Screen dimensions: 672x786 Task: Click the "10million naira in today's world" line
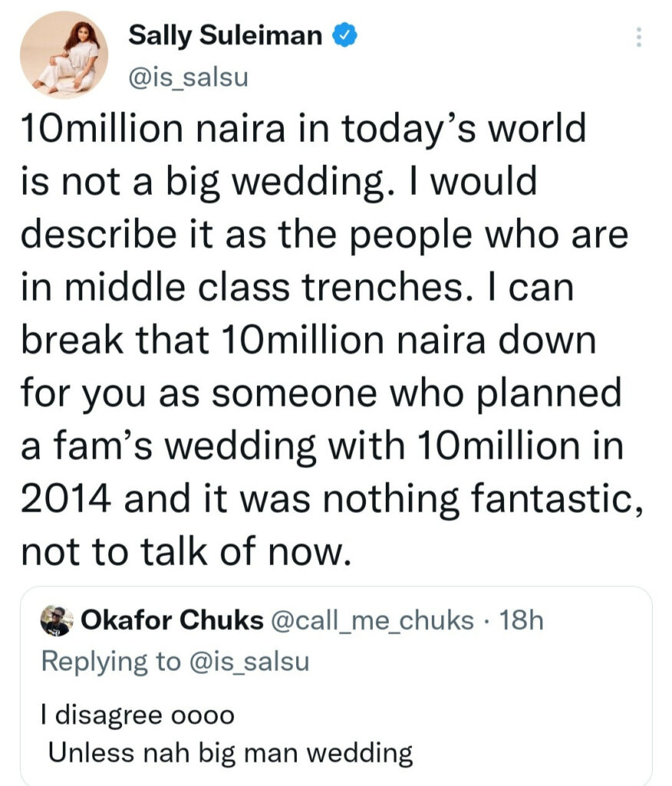303,129
